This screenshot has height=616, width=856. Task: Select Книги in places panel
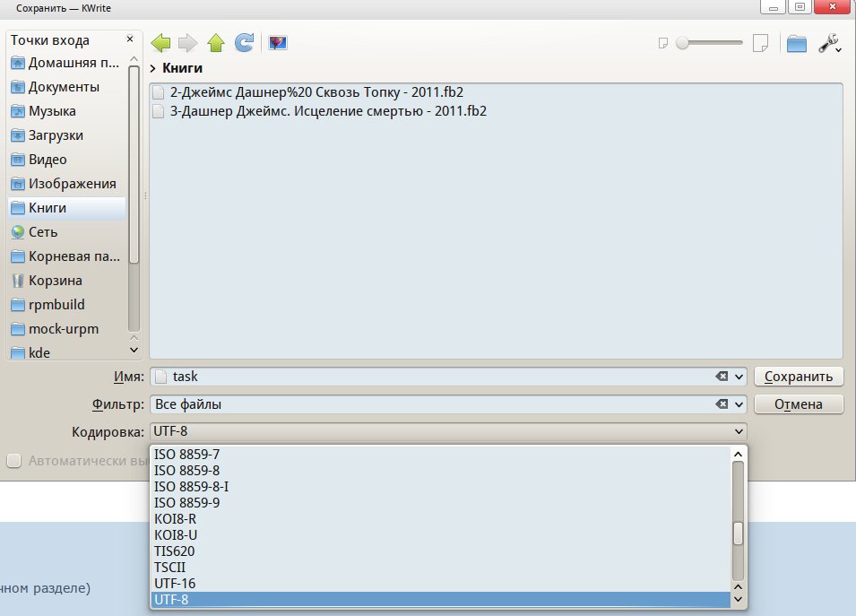(x=66, y=207)
